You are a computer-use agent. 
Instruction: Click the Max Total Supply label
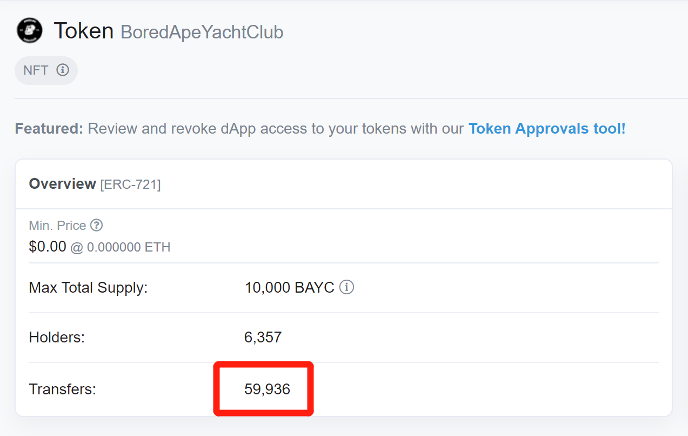pos(88,288)
